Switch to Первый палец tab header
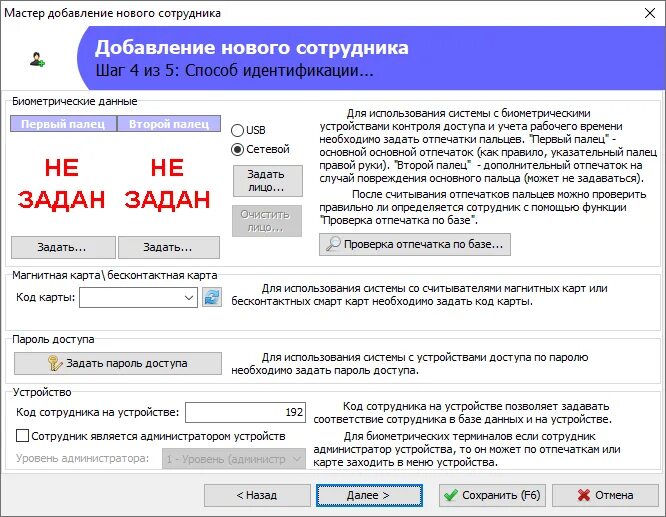Image resolution: width=666 pixels, height=517 pixels. pyautogui.click(x=63, y=124)
